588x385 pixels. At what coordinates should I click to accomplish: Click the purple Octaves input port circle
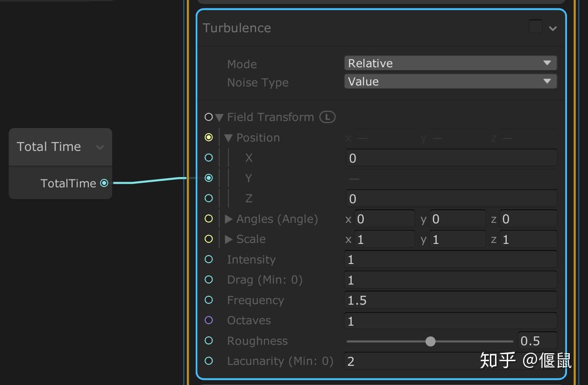coord(209,320)
